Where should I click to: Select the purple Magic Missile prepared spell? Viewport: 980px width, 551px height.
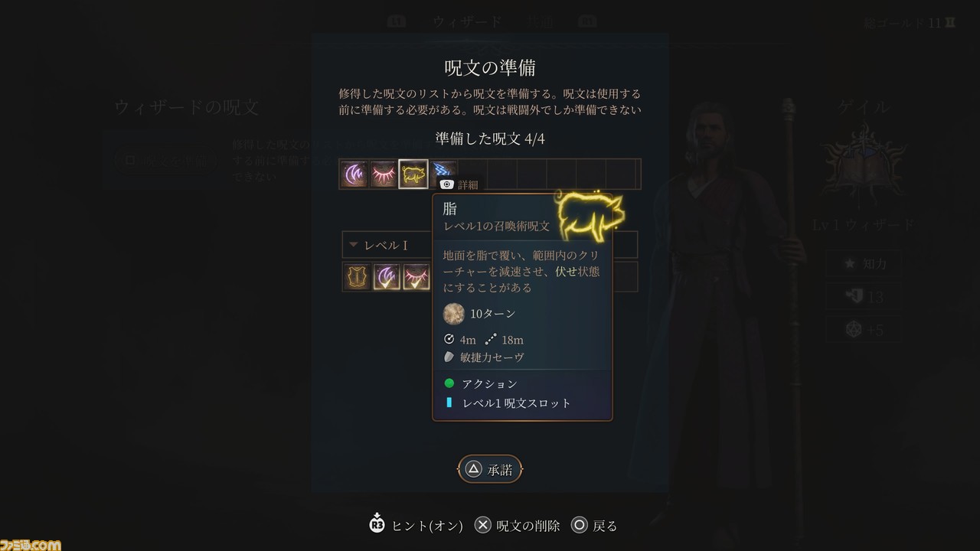click(354, 174)
